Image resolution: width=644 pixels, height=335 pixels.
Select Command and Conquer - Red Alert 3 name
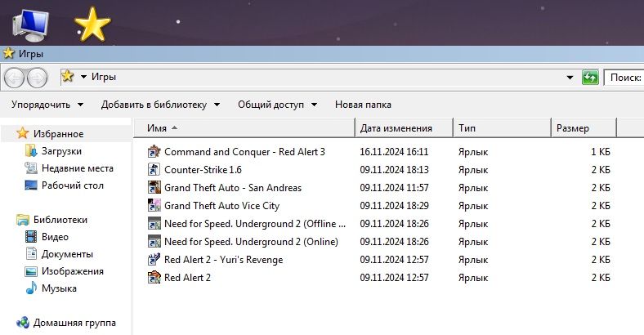(244, 152)
